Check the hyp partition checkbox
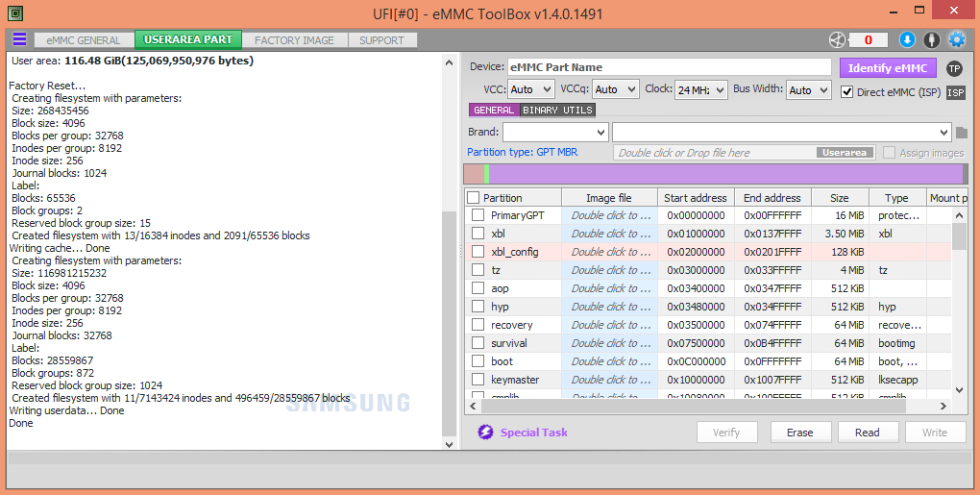The width and height of the screenshot is (980, 495). pos(478,307)
